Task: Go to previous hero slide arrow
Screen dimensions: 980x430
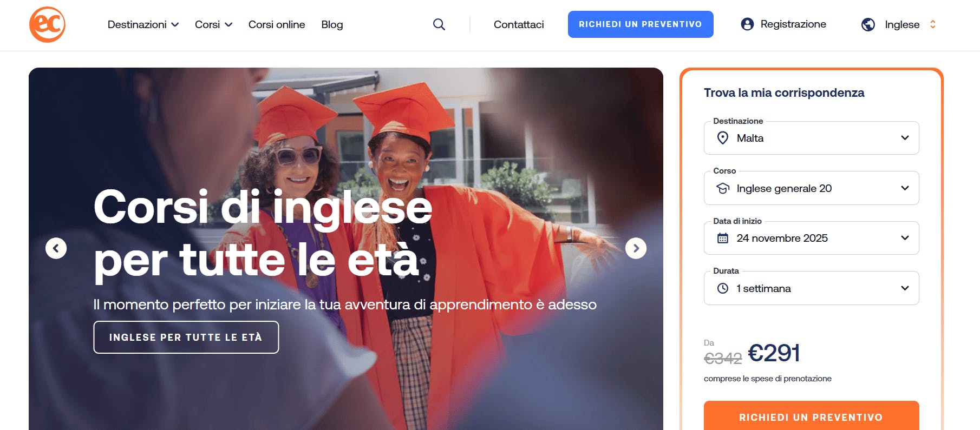Action: tap(56, 248)
